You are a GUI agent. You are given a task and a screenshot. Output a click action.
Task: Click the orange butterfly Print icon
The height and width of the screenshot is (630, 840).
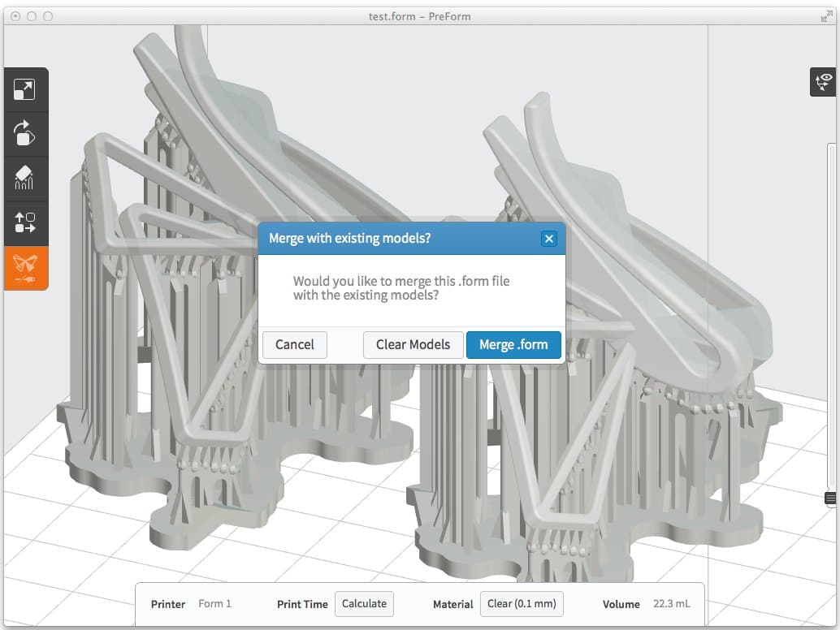tap(24, 268)
